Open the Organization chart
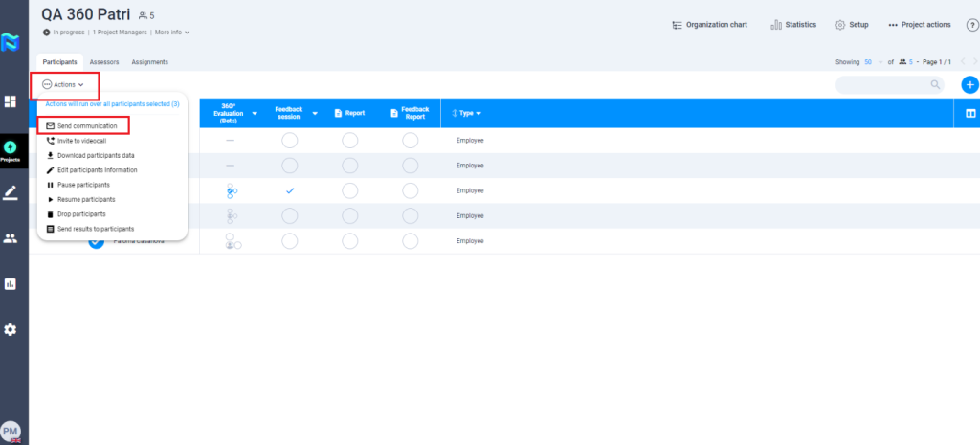Screen dimensions: 980x445 [709, 25]
